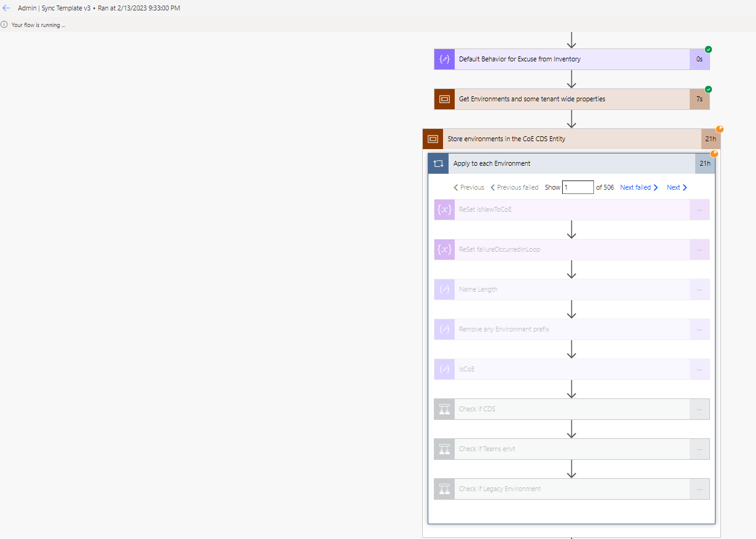Go to the Next loop iteration

coord(676,187)
